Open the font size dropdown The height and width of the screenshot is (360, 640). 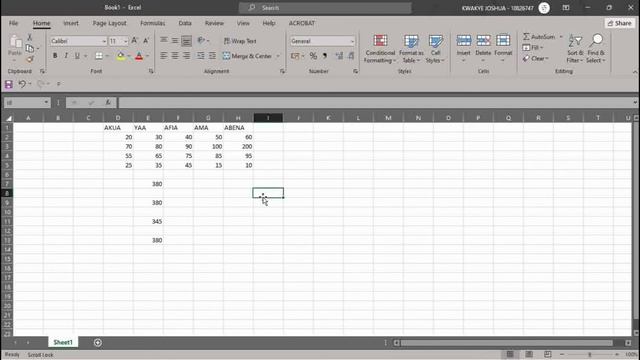125,41
